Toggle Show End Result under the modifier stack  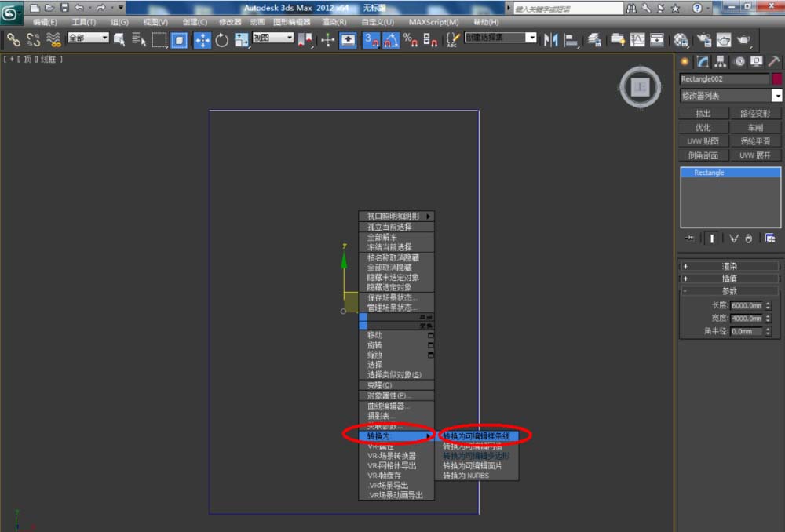pyautogui.click(x=711, y=239)
